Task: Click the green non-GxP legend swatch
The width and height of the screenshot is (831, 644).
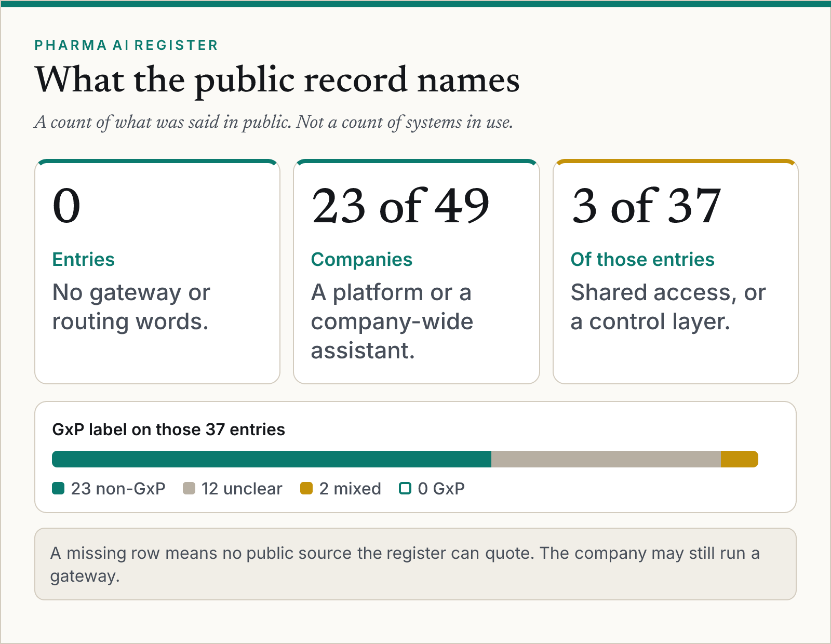Action: click(x=58, y=488)
